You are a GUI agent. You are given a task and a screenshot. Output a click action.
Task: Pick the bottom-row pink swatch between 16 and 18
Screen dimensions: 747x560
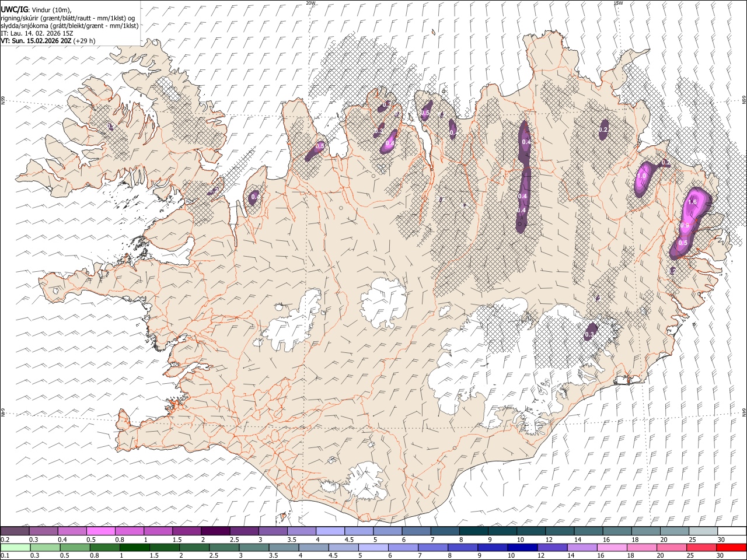[x=612, y=547]
